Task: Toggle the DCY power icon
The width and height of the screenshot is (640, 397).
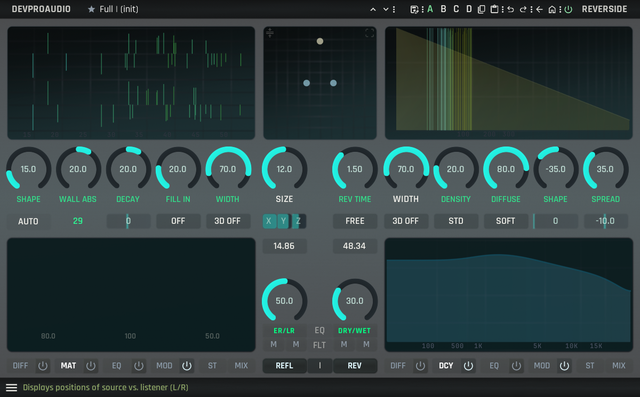Action: pyautogui.click(x=468, y=366)
